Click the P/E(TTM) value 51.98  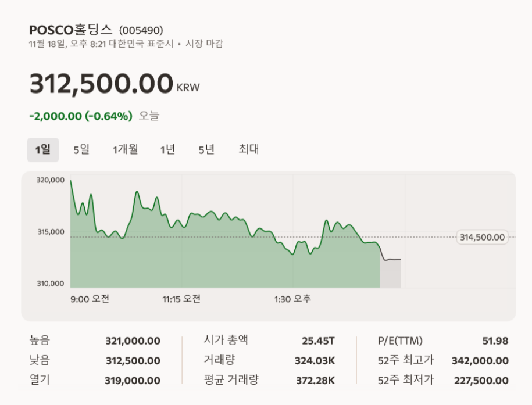pyautogui.click(x=495, y=341)
